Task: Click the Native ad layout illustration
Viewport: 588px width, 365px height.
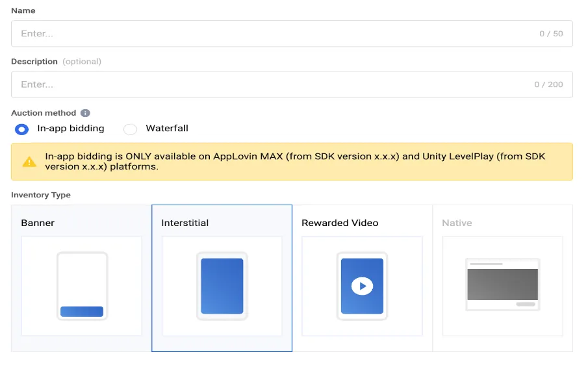Action: coord(502,284)
